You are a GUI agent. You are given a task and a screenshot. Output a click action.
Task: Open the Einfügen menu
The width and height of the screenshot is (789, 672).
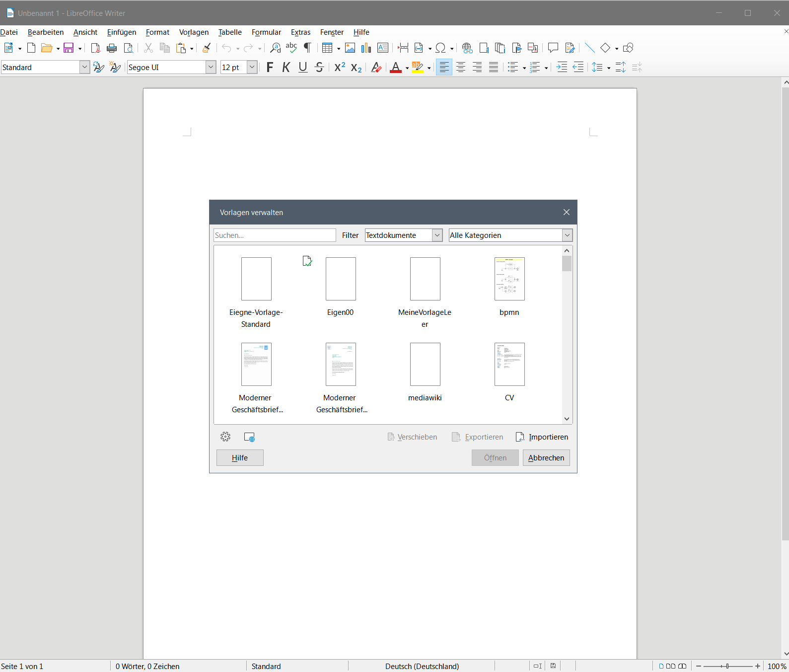[122, 32]
